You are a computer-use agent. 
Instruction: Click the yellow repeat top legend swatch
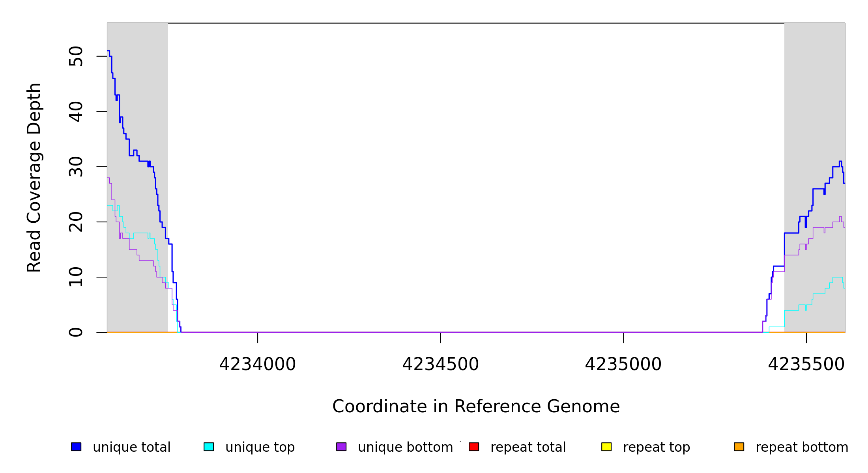click(606, 447)
